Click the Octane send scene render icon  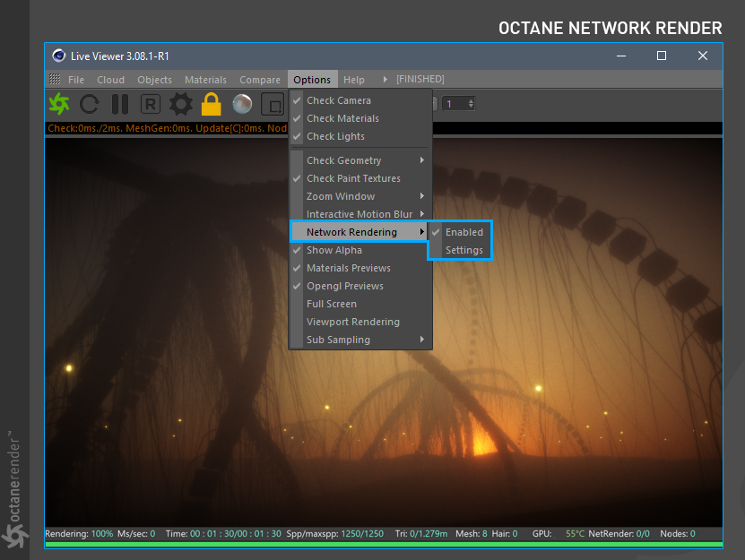59,104
